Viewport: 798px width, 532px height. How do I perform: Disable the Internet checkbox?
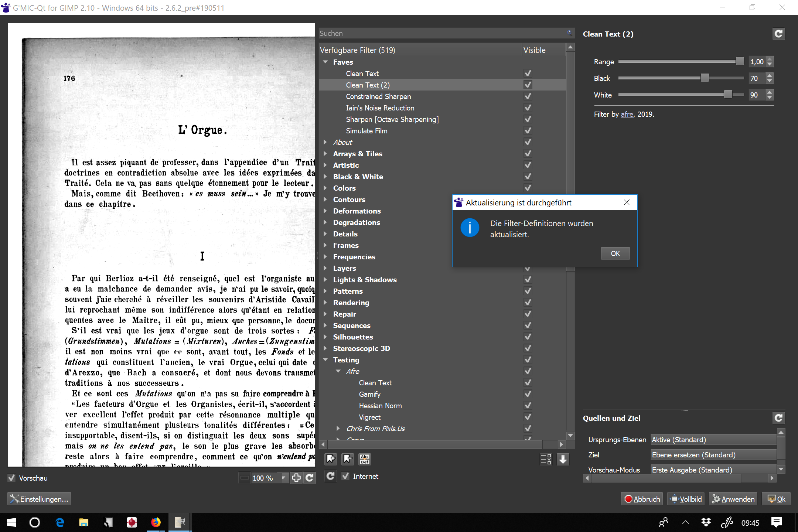pyautogui.click(x=345, y=476)
